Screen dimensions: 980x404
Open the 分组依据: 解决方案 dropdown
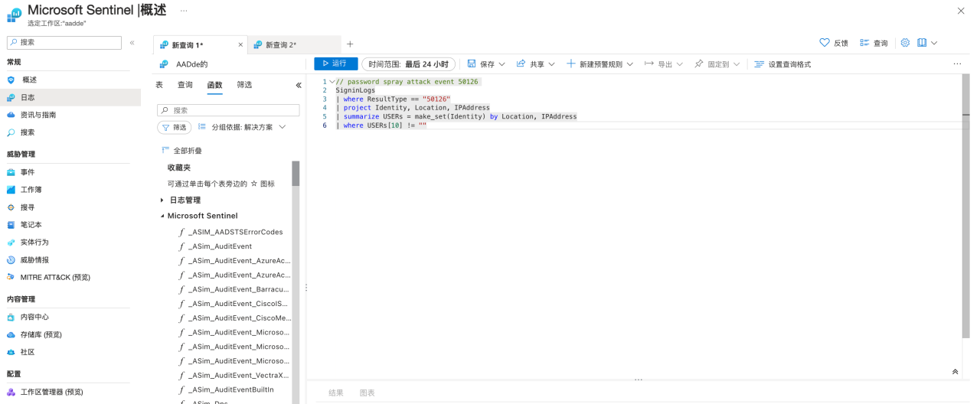click(242, 127)
